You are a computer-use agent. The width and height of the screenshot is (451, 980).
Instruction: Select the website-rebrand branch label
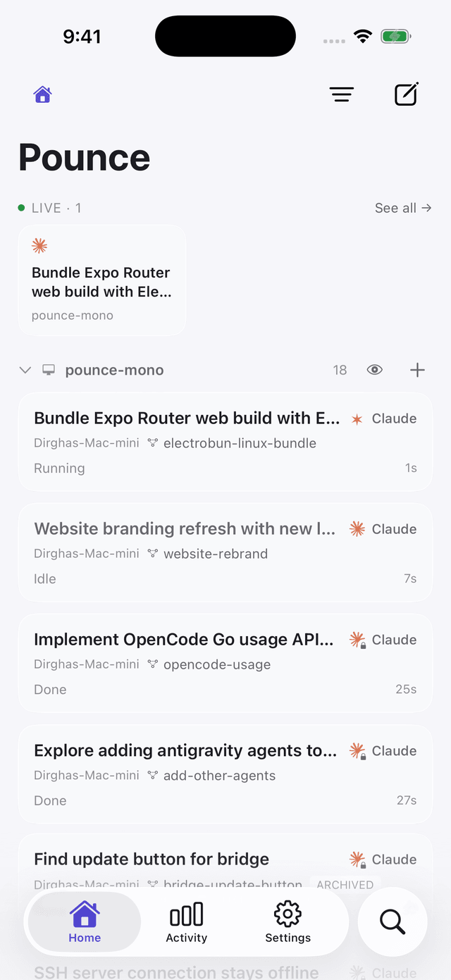point(216,554)
